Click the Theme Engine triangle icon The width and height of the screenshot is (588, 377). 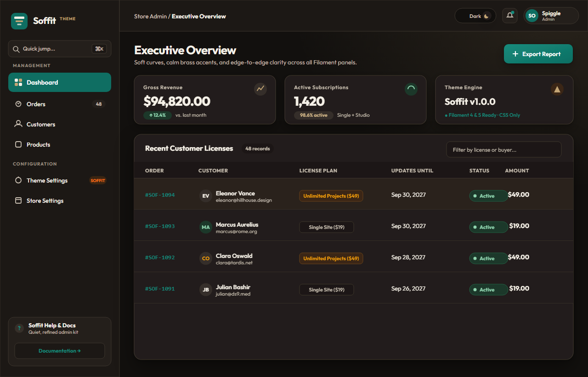coord(557,89)
